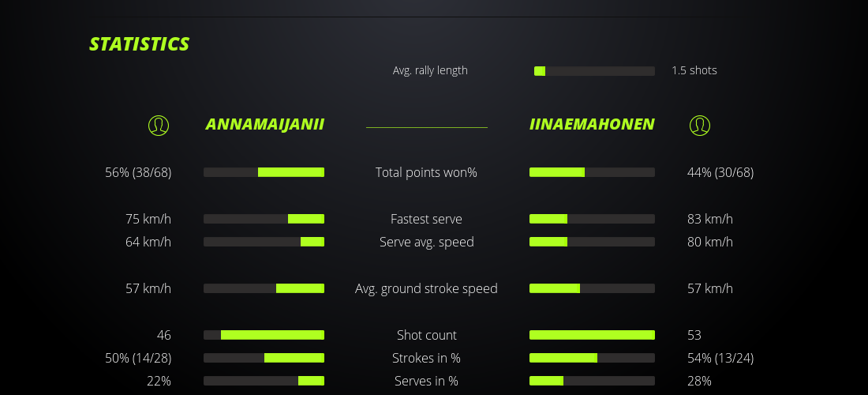The image size is (868, 395).
Task: Click Annamaijanii's ground stroke speed bar
Action: click(264, 288)
